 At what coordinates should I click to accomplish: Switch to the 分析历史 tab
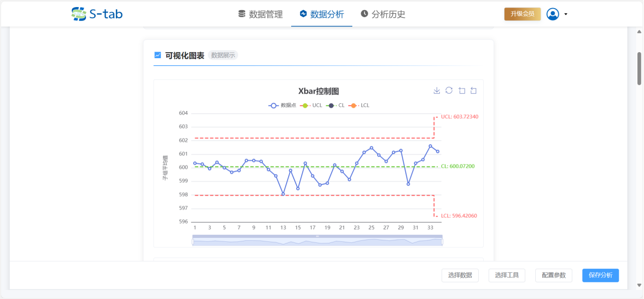383,14
